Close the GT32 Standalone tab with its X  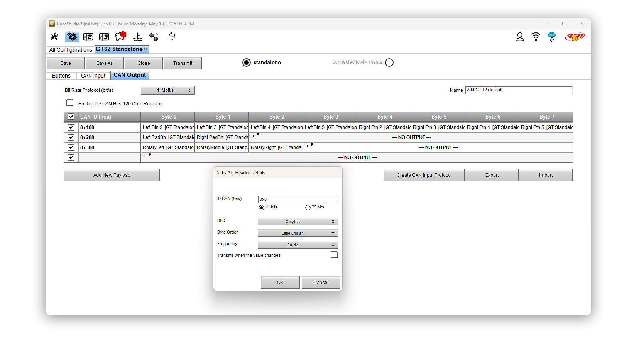pyautogui.click(x=145, y=49)
